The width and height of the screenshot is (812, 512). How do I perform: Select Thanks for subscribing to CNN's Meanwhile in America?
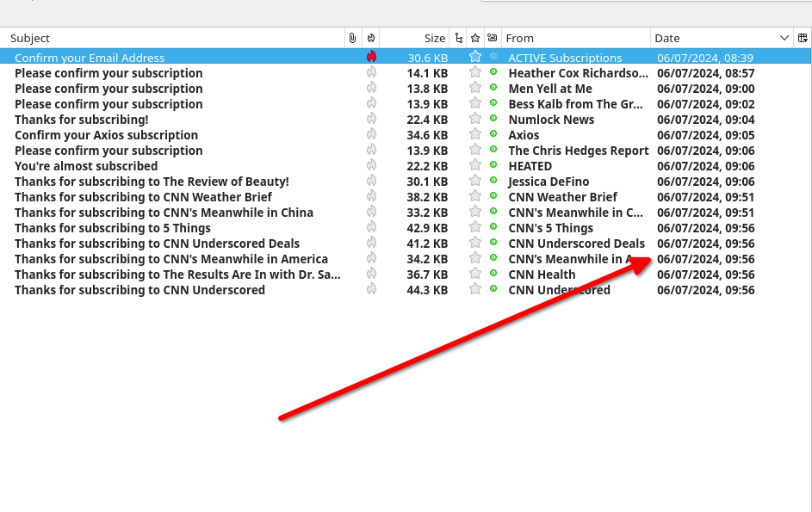click(x=171, y=259)
